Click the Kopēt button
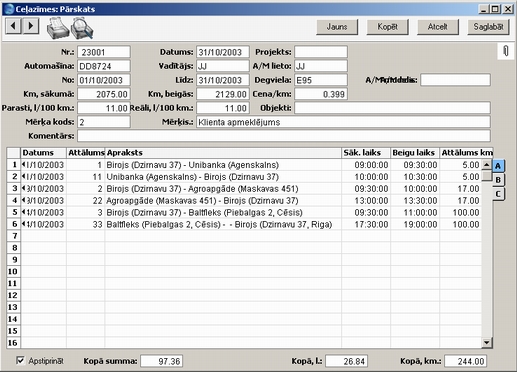Screen dimensions: 517x372 tap(387, 27)
